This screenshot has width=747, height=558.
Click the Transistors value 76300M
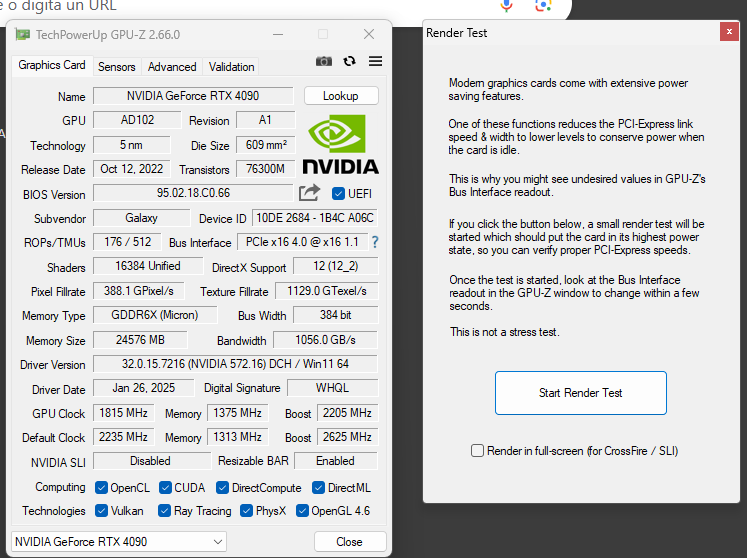pos(265,169)
